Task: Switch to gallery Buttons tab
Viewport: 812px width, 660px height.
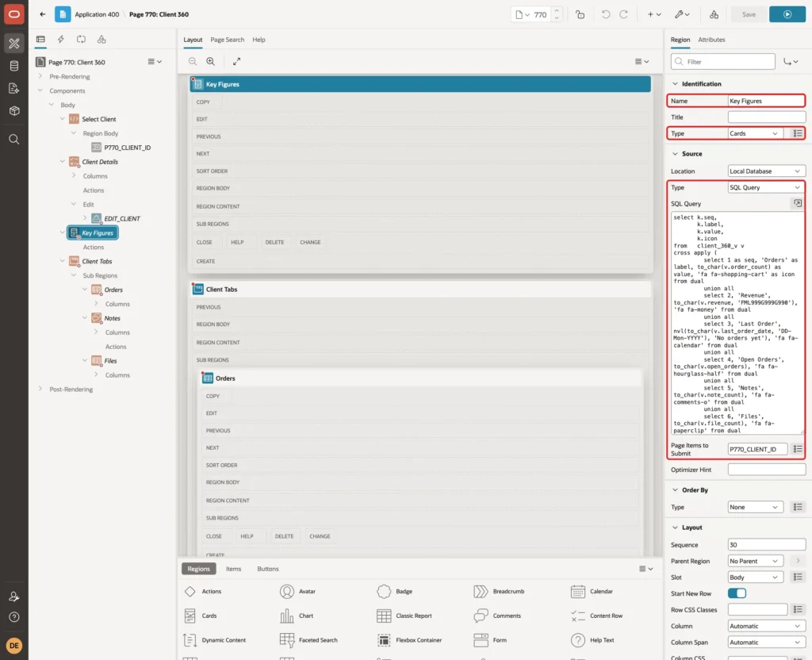Action: click(268, 569)
